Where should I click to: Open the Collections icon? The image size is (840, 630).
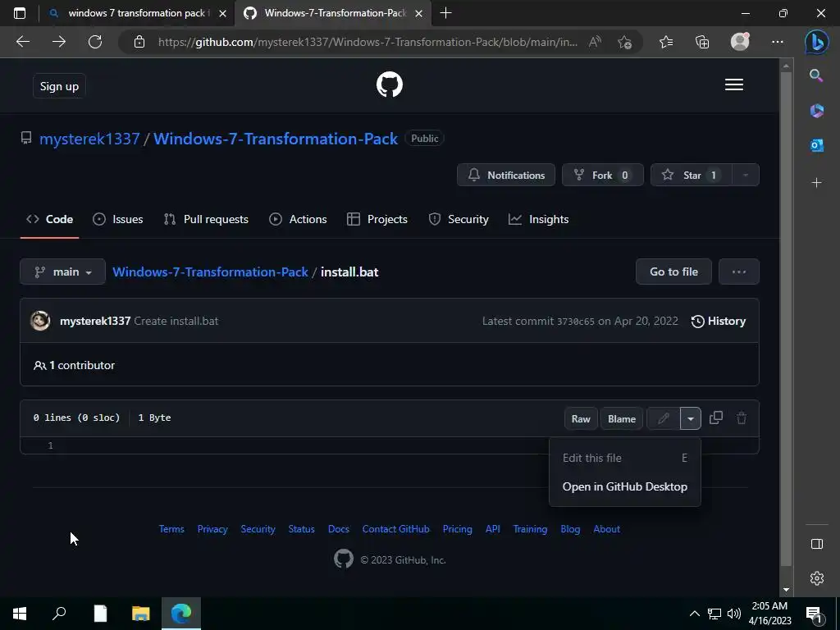point(702,42)
